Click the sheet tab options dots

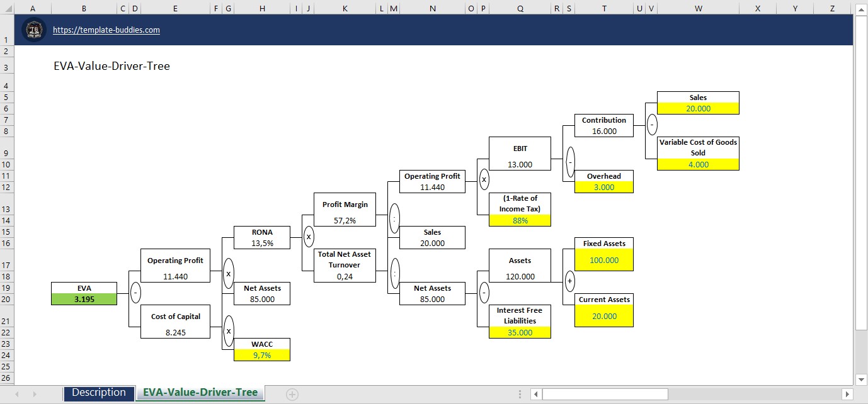coord(519,393)
